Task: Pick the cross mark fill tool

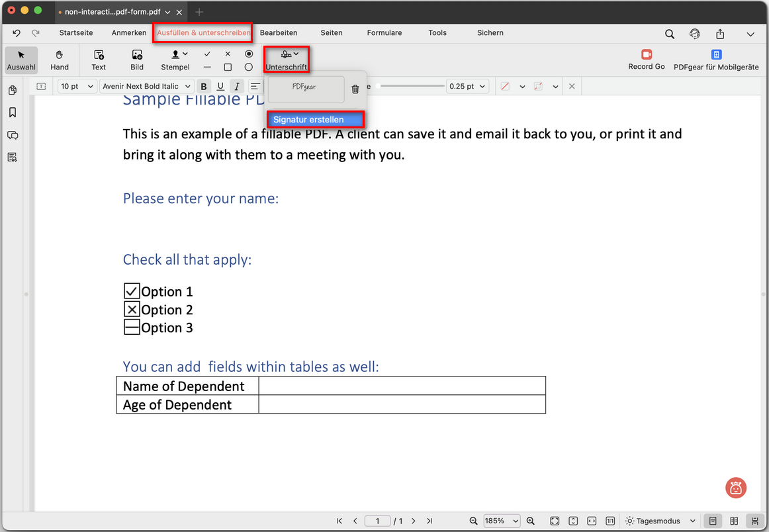Action: pos(228,54)
